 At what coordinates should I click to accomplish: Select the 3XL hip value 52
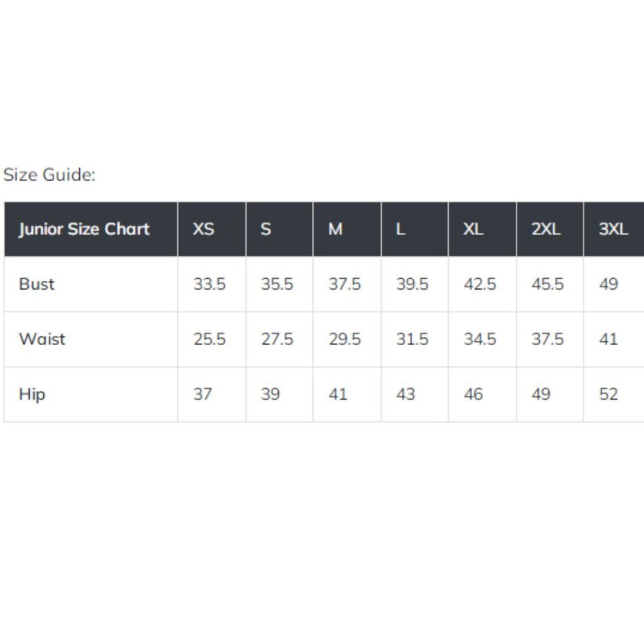609,394
